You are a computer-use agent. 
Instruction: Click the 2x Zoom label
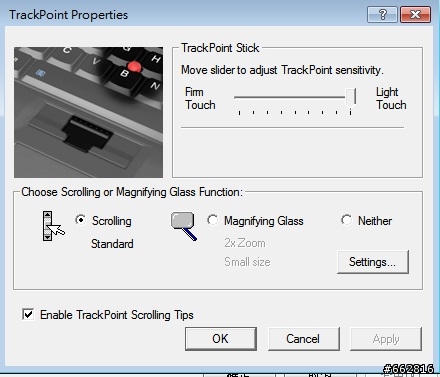point(245,243)
